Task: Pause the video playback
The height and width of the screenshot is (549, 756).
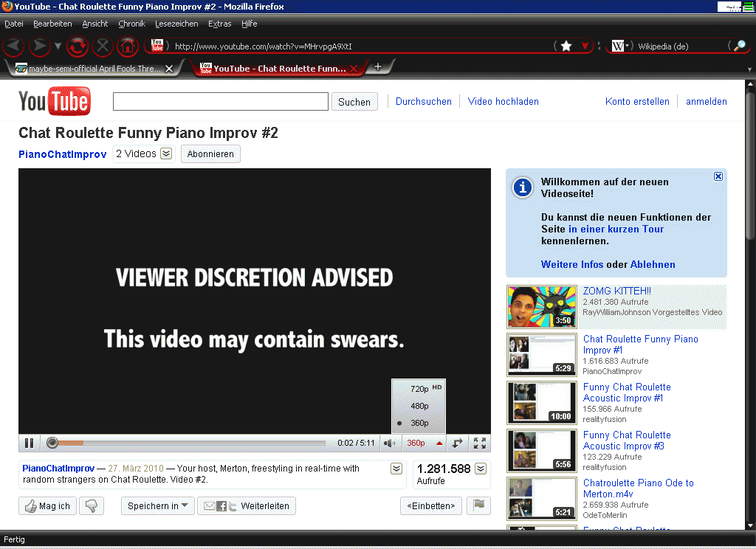Action: click(30, 443)
